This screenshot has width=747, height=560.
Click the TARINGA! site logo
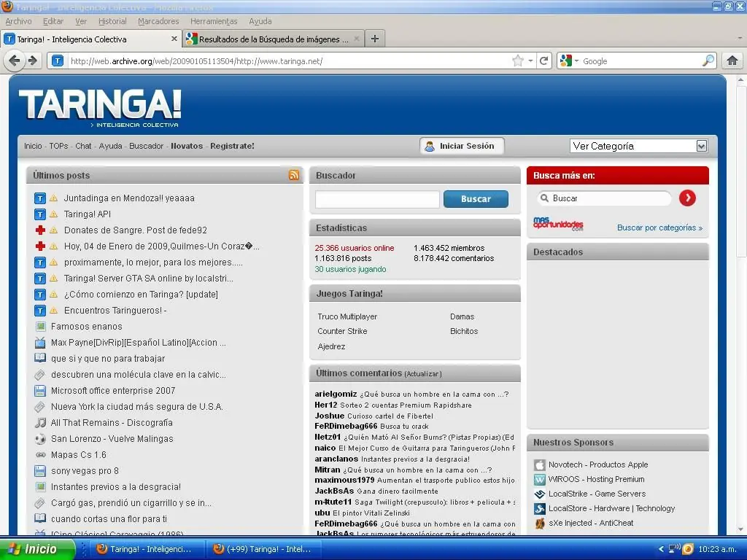tap(100, 108)
